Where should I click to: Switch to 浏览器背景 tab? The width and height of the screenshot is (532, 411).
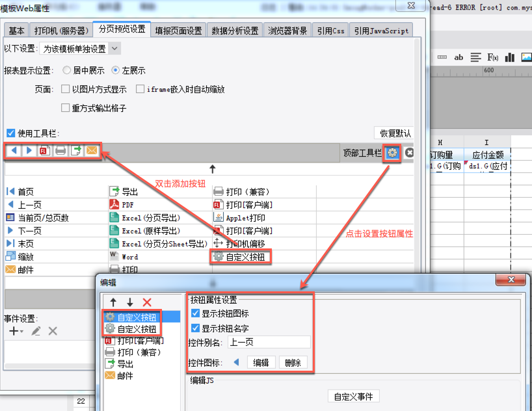click(287, 31)
